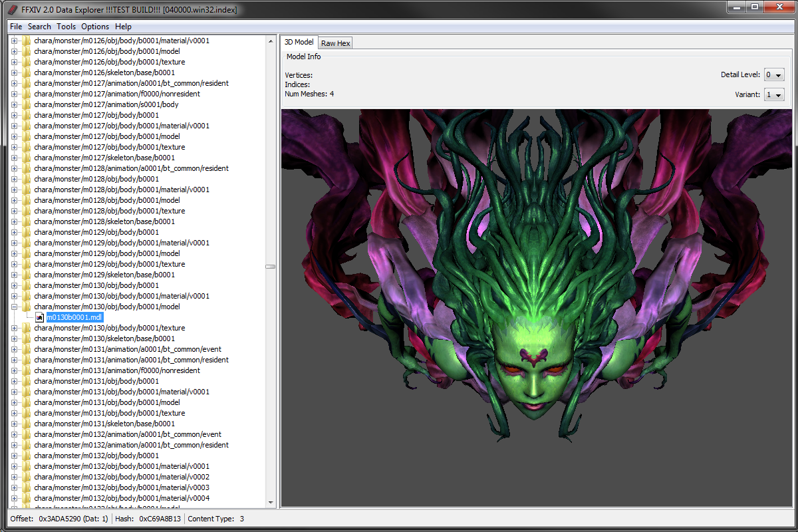The width and height of the screenshot is (798, 532).
Task: Click the tree view scrollbar thumb
Action: 271,267
